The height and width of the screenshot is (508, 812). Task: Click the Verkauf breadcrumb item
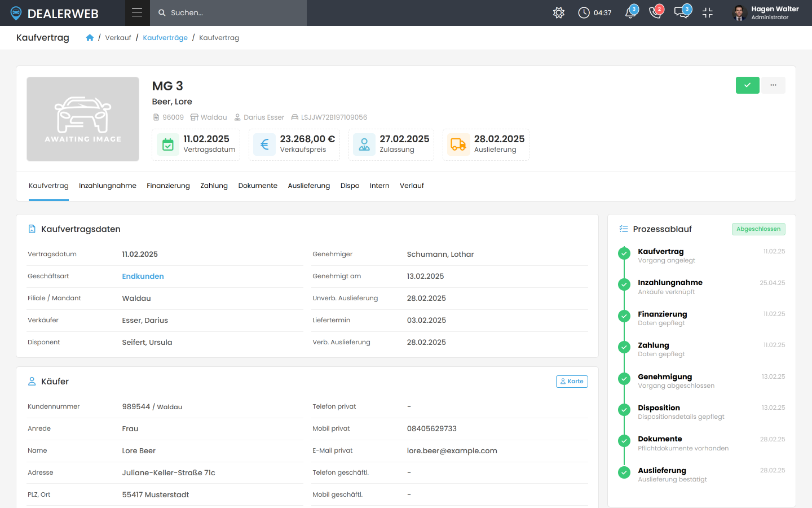point(118,38)
